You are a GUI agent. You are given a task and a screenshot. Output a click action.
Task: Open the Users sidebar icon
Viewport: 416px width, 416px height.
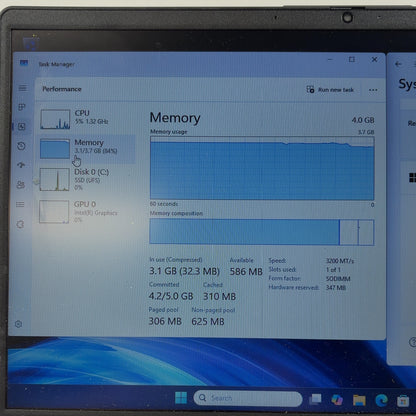tap(21, 184)
